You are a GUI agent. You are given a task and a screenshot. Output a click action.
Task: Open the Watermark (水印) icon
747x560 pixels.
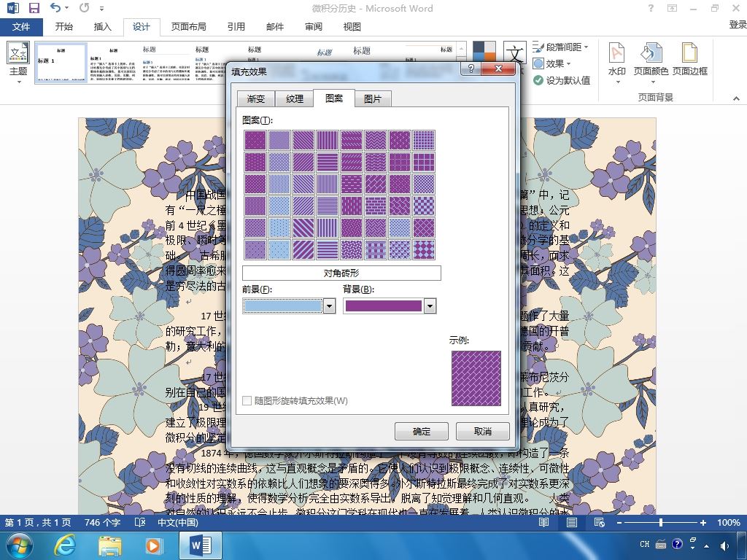[616, 52]
